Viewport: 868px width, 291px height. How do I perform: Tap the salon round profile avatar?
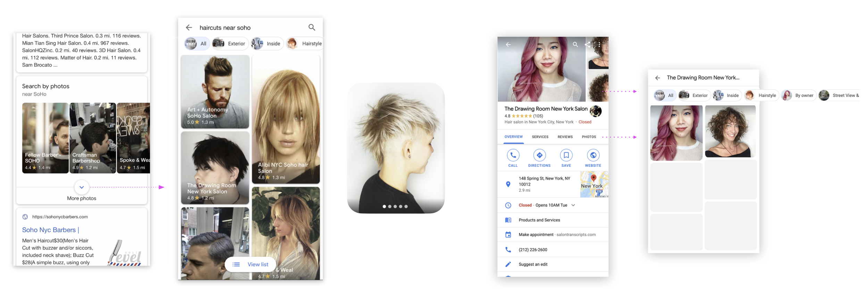pyautogui.click(x=595, y=111)
